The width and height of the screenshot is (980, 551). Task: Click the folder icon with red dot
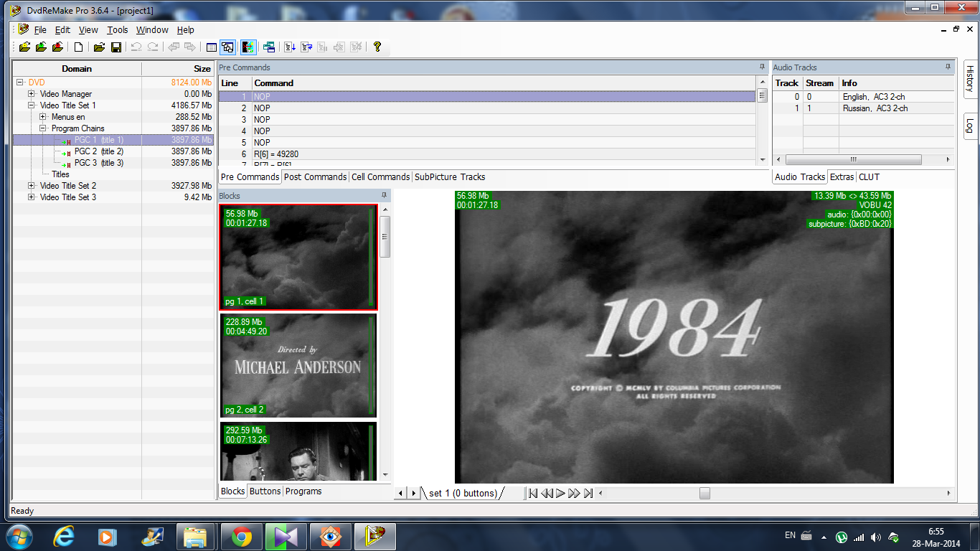point(57,47)
